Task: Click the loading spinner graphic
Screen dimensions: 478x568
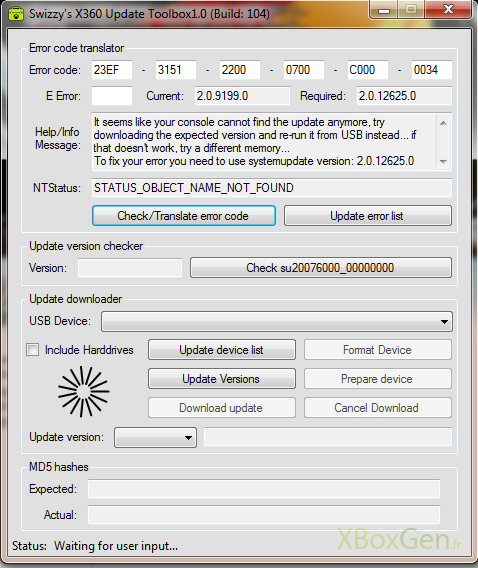Action: point(83,391)
